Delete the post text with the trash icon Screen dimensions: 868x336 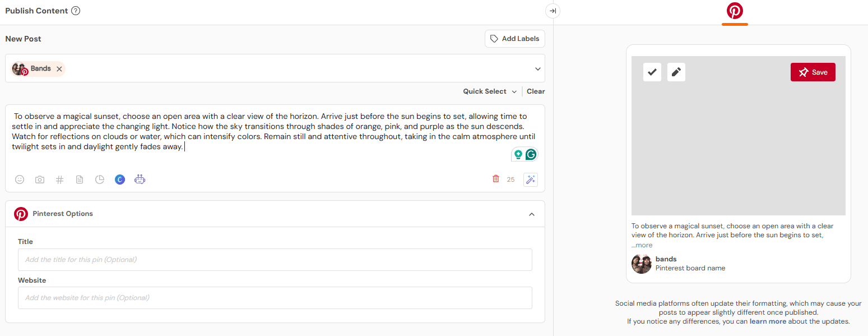pos(495,178)
